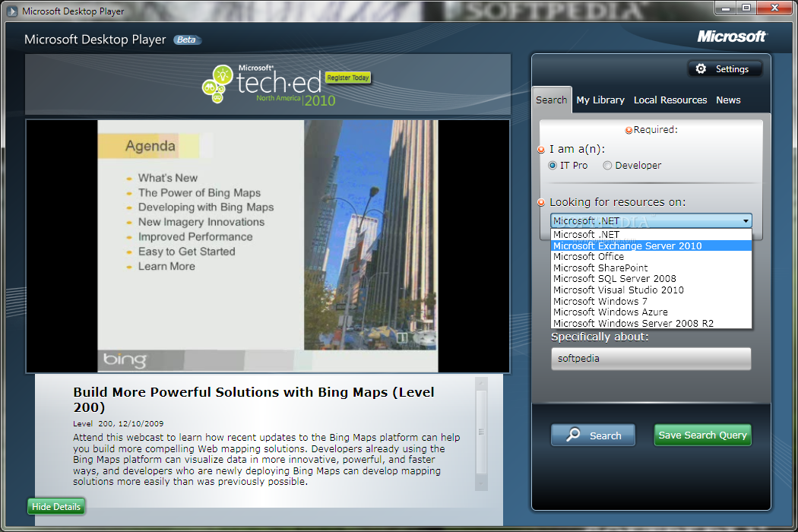Screen dimensions: 798x532
Task: Choose Microsoft SQL Server 2008 option
Action: pos(651,279)
